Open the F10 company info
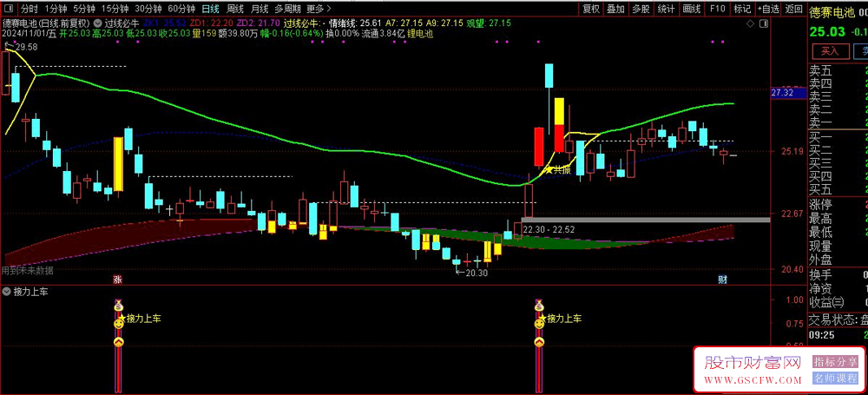Screen dimensions: 868x395 point(717,9)
